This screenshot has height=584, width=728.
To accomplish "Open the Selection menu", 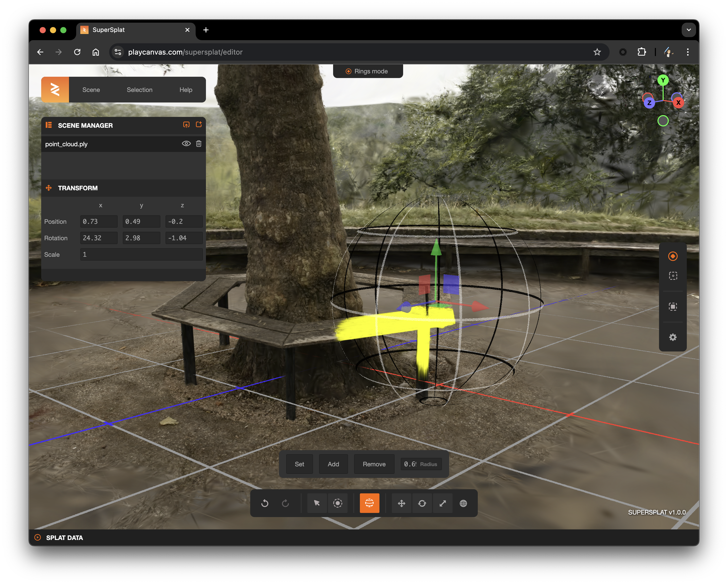I will pos(140,90).
